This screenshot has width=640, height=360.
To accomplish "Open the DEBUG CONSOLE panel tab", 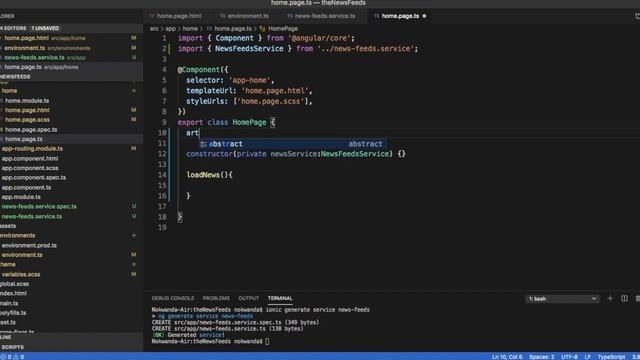I will point(173,298).
